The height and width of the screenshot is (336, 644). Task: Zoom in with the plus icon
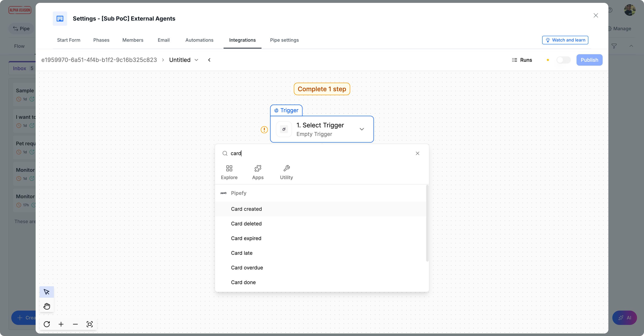click(61, 324)
